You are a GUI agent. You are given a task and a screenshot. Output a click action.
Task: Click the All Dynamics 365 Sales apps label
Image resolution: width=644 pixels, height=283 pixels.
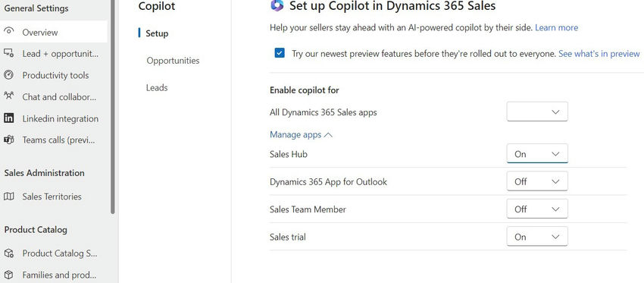(x=324, y=112)
